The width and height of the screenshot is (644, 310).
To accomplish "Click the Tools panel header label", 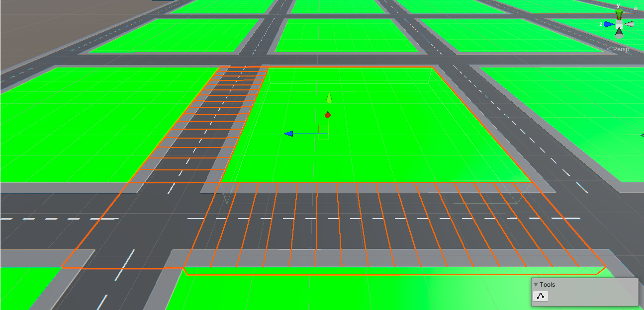I will pyautogui.click(x=548, y=284).
